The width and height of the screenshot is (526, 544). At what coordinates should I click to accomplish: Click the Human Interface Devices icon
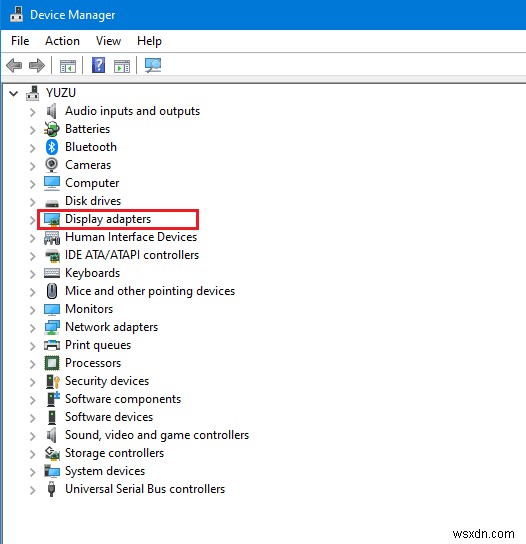click(x=52, y=238)
